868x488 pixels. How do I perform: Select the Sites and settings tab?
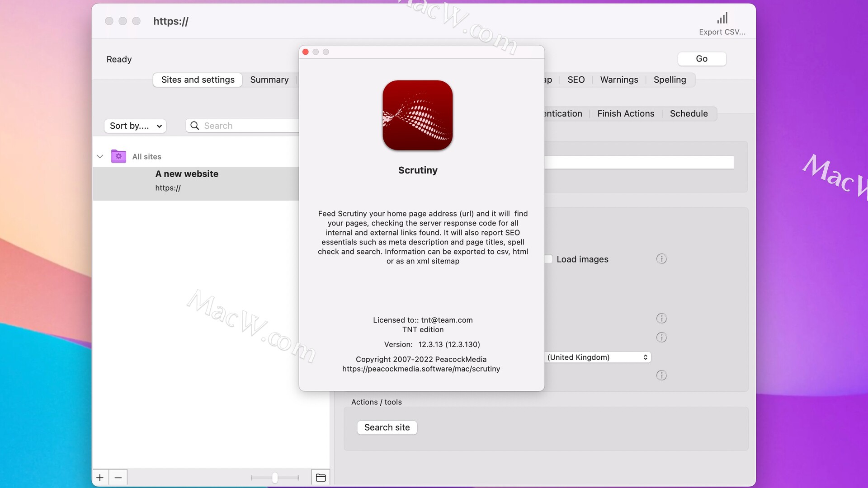point(198,79)
